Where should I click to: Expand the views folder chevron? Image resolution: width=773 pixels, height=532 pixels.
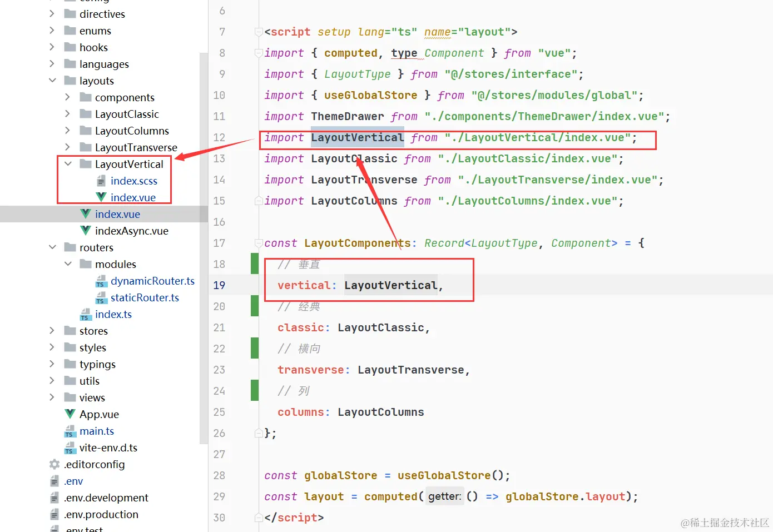click(52, 397)
